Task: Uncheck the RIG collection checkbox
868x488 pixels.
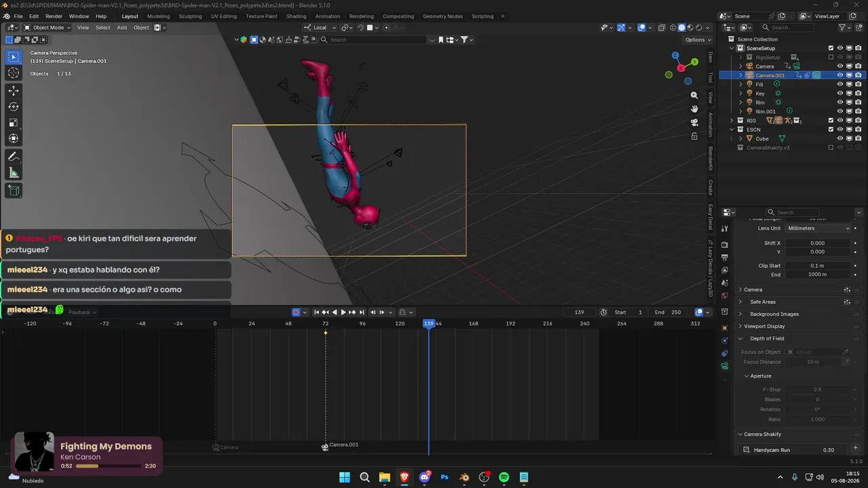Action: point(831,121)
